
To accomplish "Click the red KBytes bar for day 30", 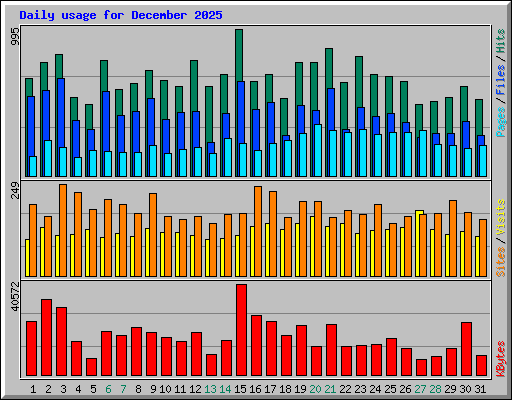I will click(467, 349).
